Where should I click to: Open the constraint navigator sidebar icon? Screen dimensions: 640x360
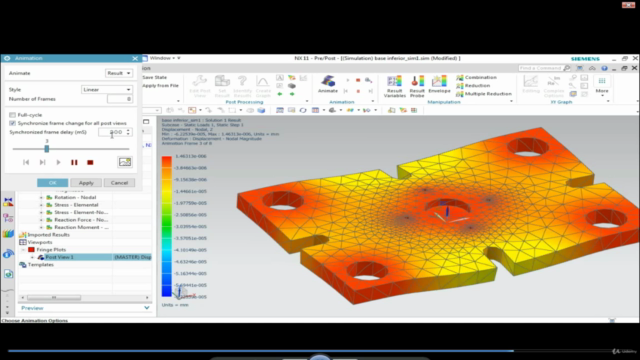pyautogui.click(x=8, y=202)
